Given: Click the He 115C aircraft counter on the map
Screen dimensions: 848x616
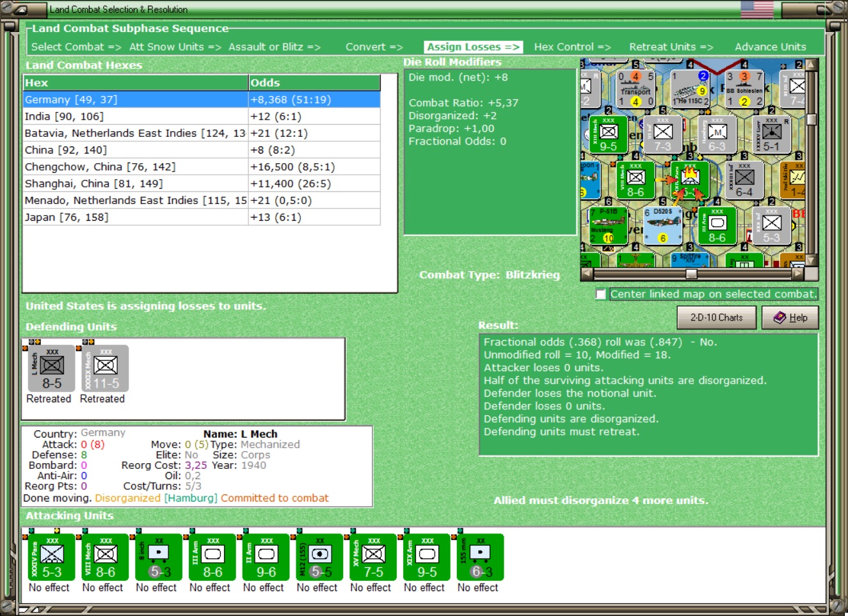Looking at the screenshot, I should 690,88.
